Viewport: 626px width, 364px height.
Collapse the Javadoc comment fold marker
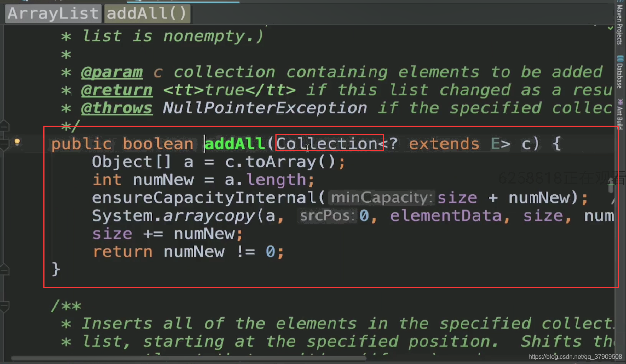click(x=5, y=125)
